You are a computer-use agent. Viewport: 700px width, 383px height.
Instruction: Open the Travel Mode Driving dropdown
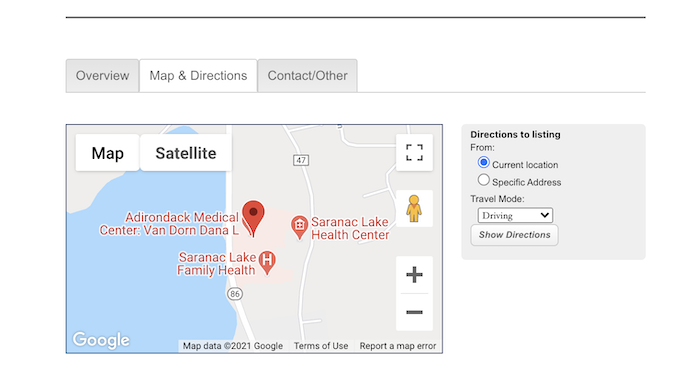point(515,216)
